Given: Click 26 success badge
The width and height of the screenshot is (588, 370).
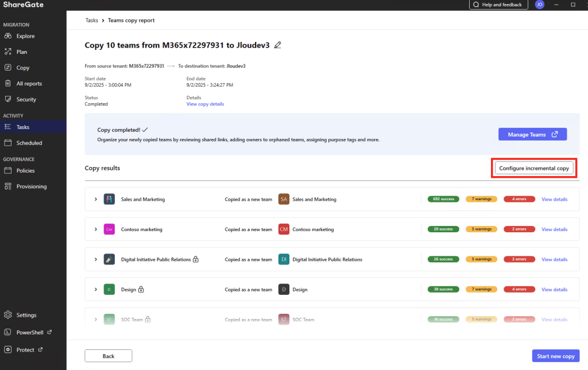Looking at the screenshot, I should coord(443,259).
